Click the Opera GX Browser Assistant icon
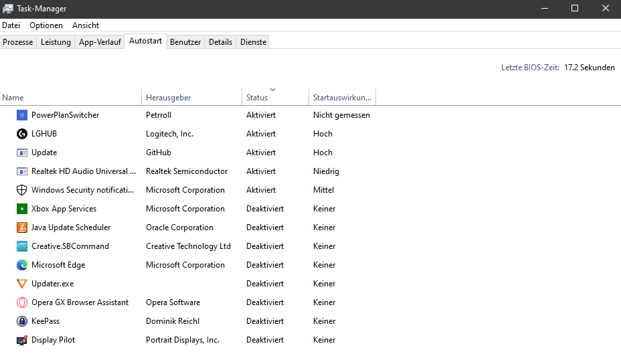 (x=21, y=302)
